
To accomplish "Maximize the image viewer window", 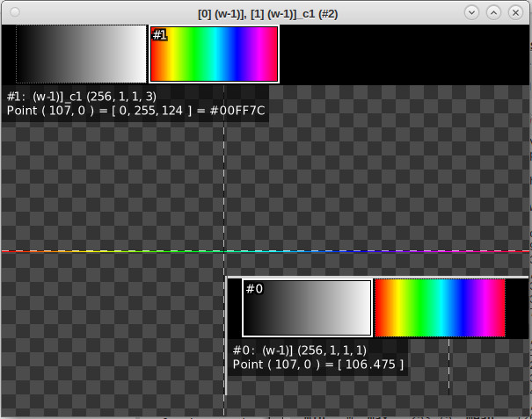I will [493, 12].
